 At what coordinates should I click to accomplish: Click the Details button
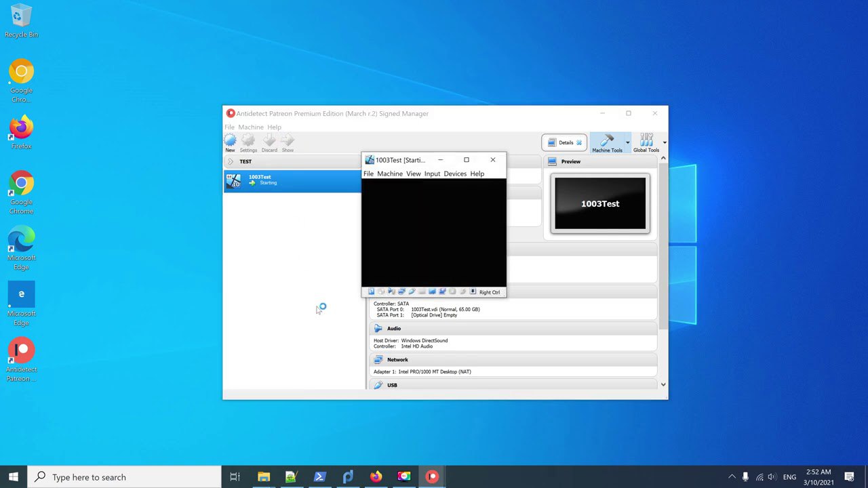point(564,142)
